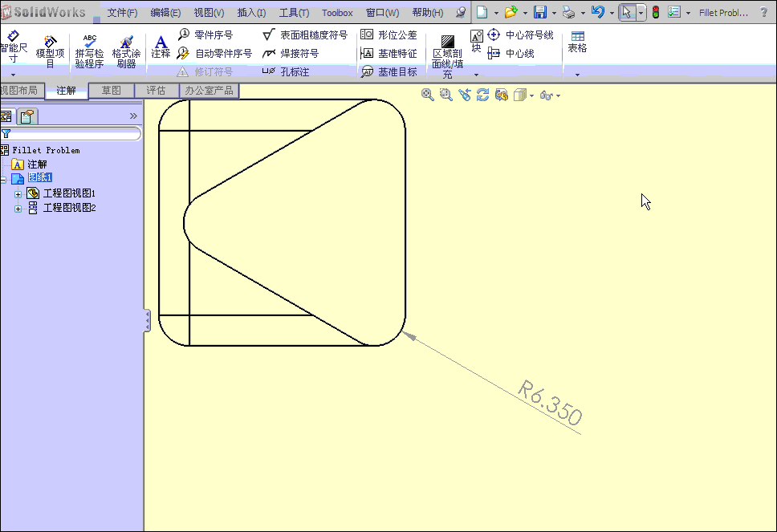Viewport: 777px width, 532px height.
Task: Insert a 注释 note annotation
Action: coord(161,44)
